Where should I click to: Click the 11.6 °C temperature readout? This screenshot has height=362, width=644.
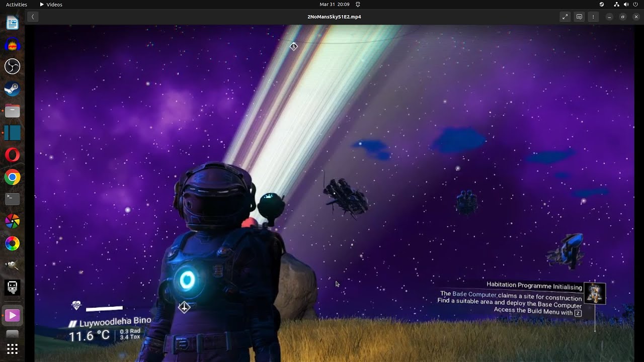coord(89,336)
